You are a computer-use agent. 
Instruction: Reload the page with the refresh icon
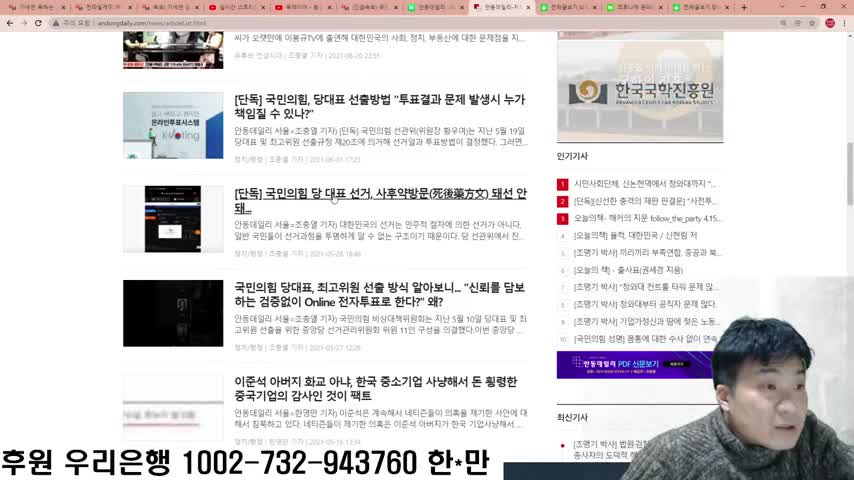(x=38, y=23)
